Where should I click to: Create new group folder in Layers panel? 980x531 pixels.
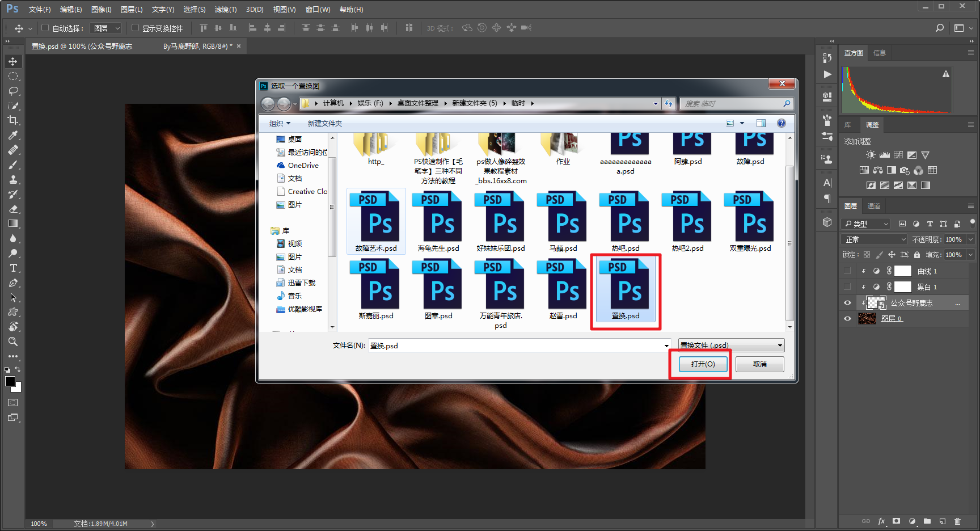click(x=927, y=521)
